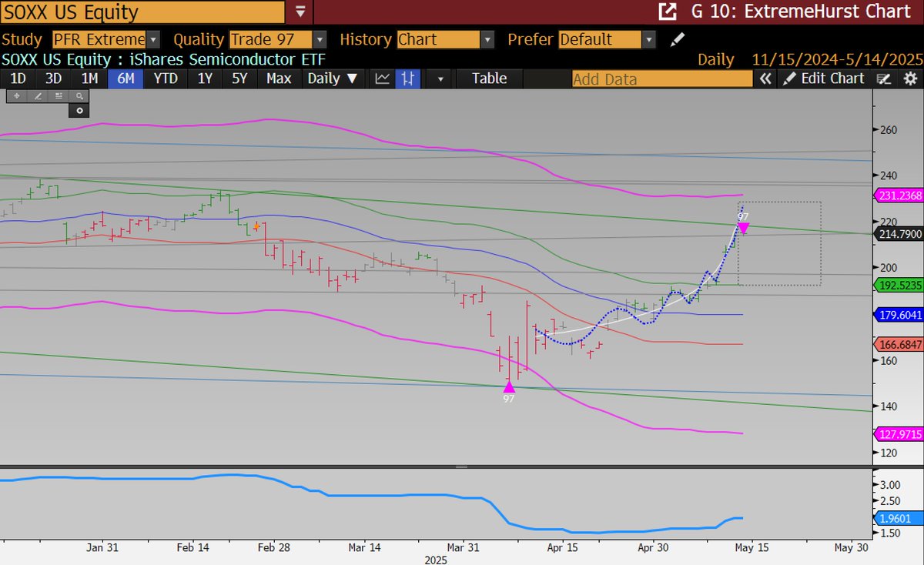The width and height of the screenshot is (924, 565).
Task: Click the Table button
Action: coord(489,78)
